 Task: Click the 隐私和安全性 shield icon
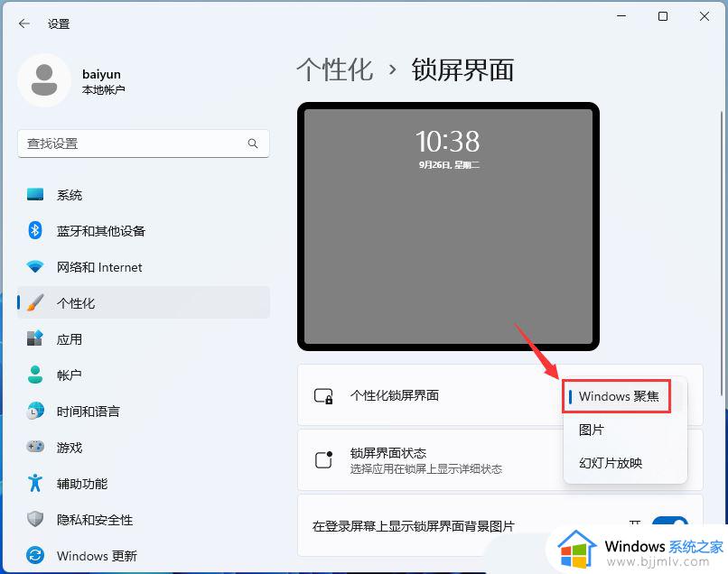click(x=35, y=519)
